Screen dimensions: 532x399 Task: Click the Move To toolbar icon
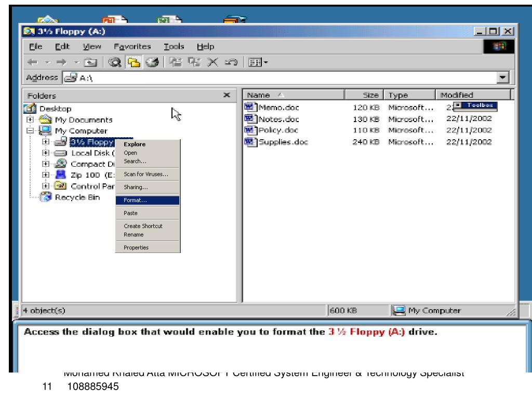pyautogui.click(x=176, y=62)
